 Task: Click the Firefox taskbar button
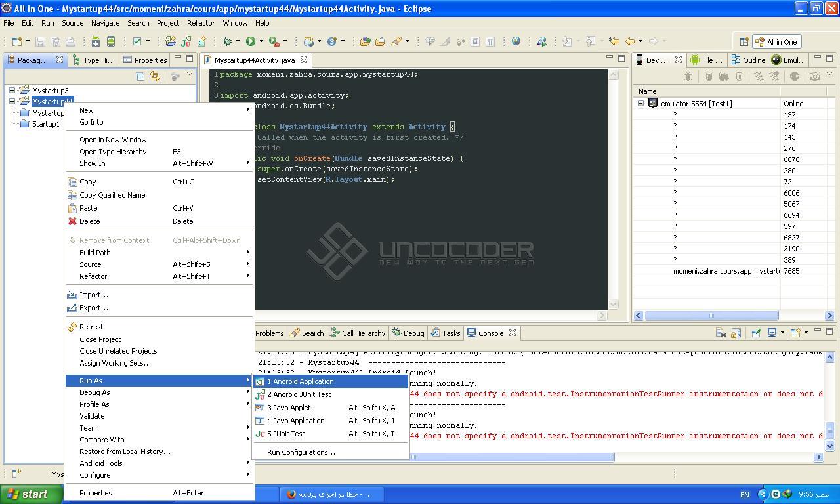tap(331, 494)
